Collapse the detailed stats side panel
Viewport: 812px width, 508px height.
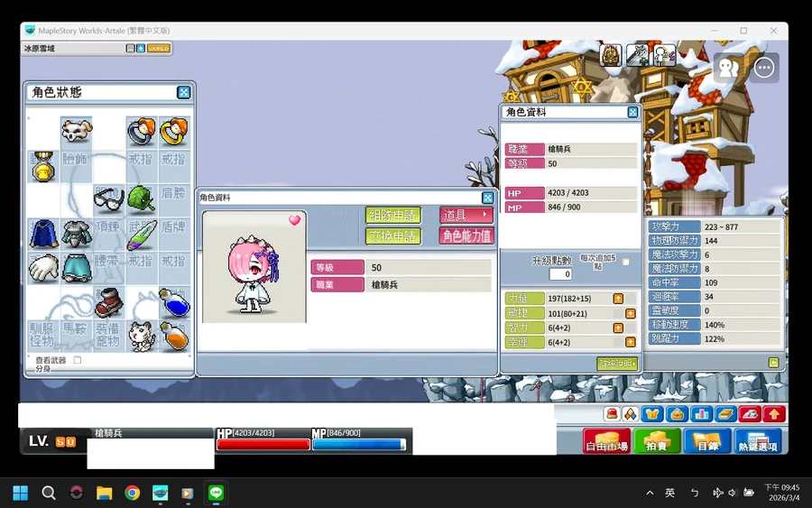[773, 363]
